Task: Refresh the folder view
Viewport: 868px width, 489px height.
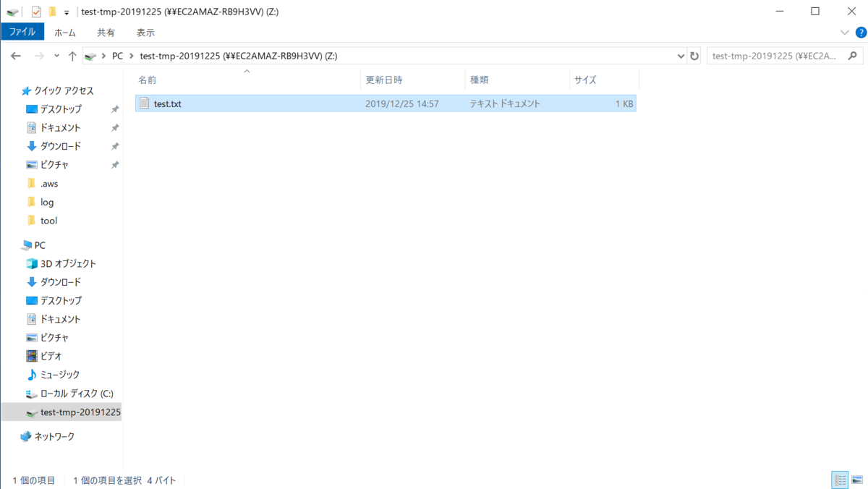Action: click(694, 56)
